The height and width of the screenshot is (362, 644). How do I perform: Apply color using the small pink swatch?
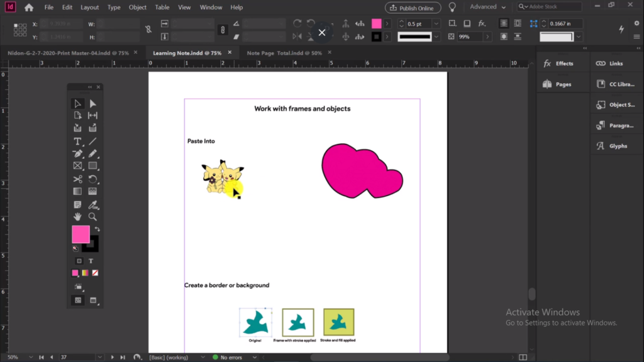pos(75,273)
